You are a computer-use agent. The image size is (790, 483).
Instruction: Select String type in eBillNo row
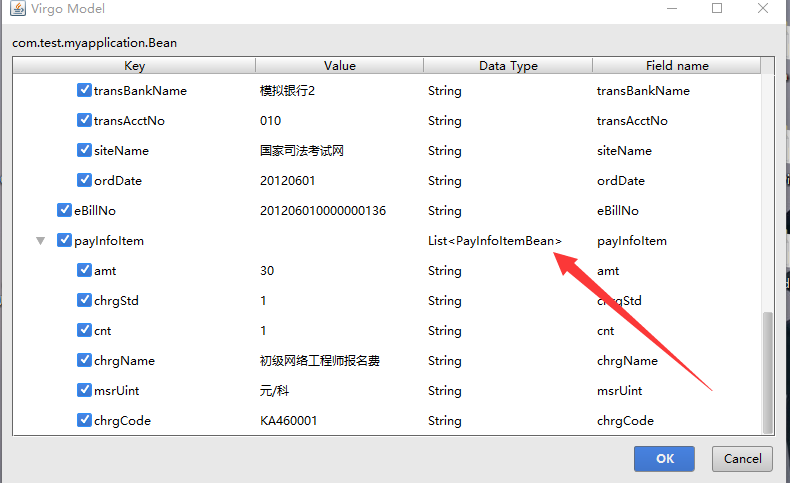445,211
